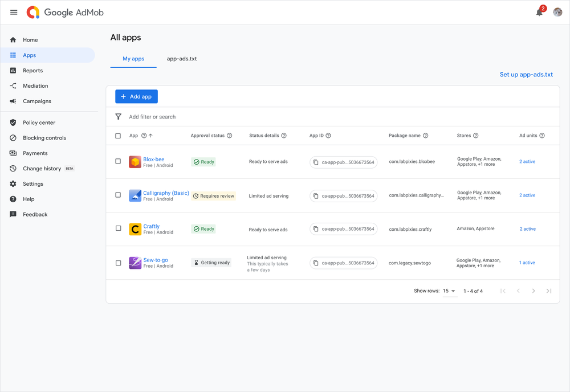
Task: Open the filter funnel icon
Action: click(x=118, y=116)
